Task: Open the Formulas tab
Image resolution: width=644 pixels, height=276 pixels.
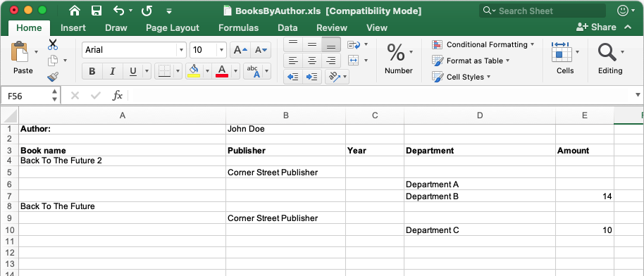Action: coord(239,28)
